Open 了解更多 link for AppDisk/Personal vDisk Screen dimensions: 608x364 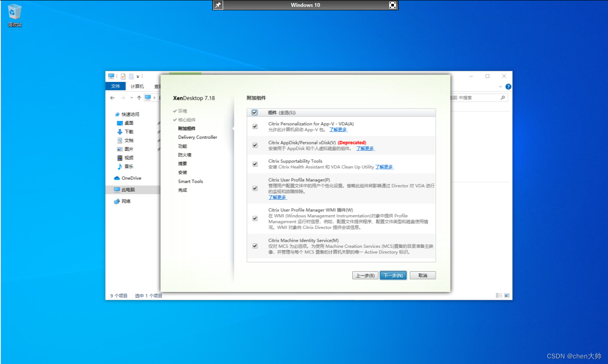click(x=366, y=148)
